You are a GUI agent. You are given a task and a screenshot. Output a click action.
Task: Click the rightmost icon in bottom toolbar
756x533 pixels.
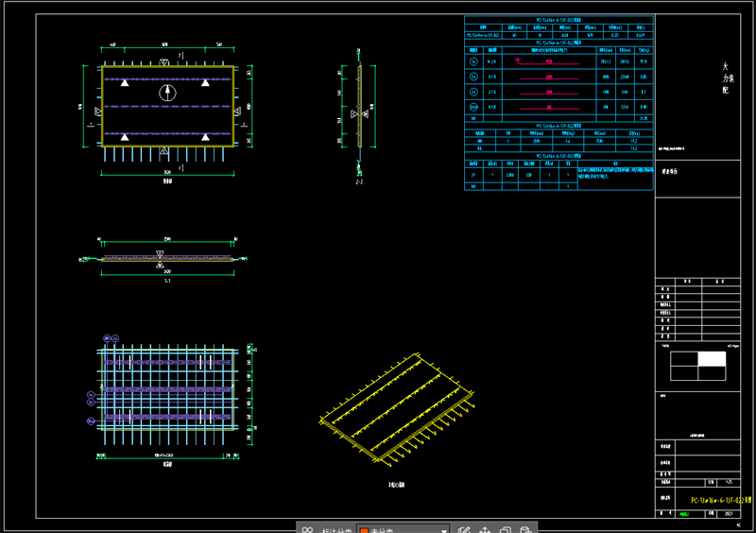[526, 529]
